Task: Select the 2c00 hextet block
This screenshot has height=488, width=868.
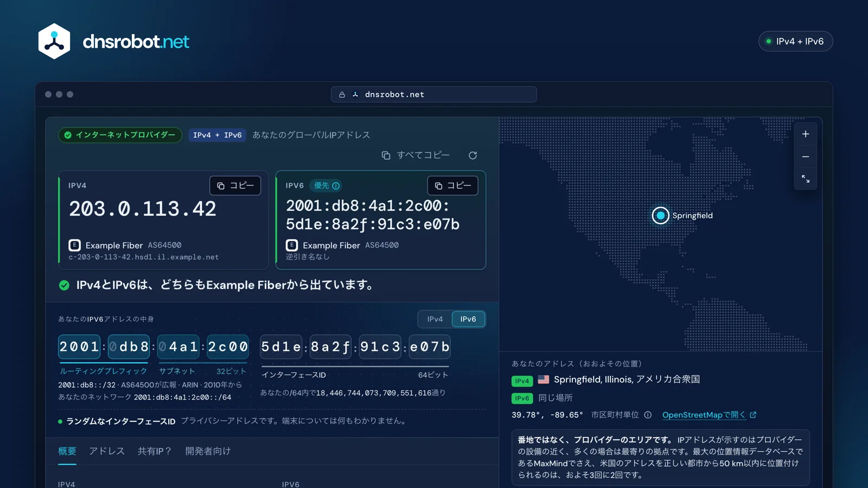Action: coord(228,347)
